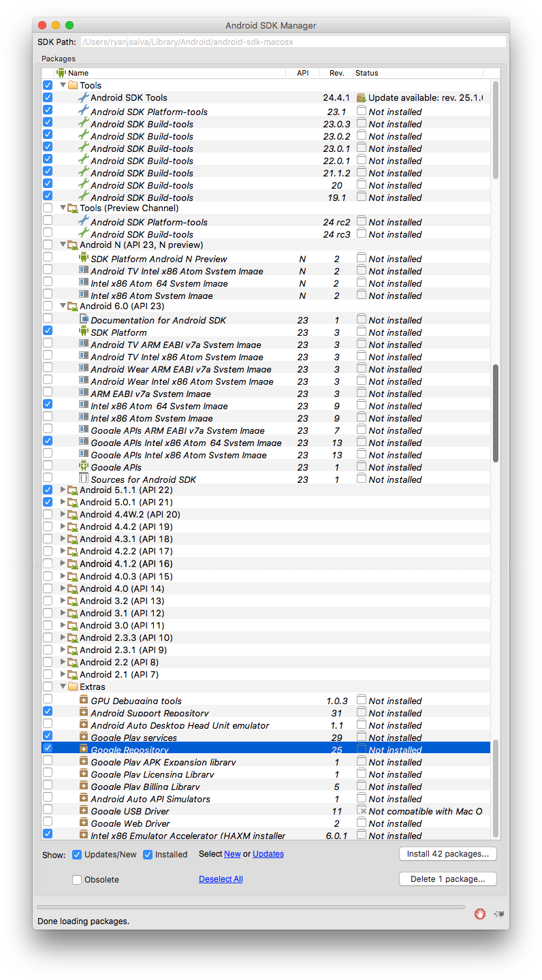Click the GPU Debugging tools package icon
Viewport: 542px width, 980px height.
84,701
